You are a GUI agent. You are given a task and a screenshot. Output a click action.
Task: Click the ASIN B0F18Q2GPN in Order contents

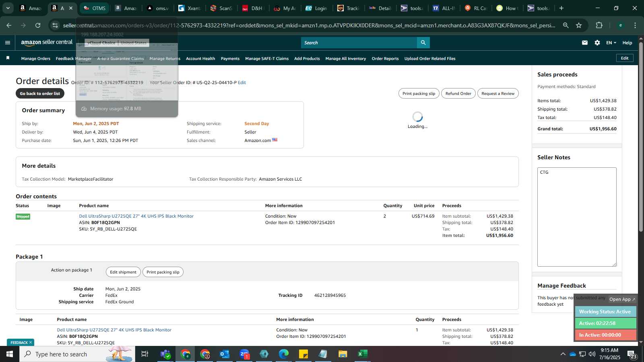[x=105, y=222]
